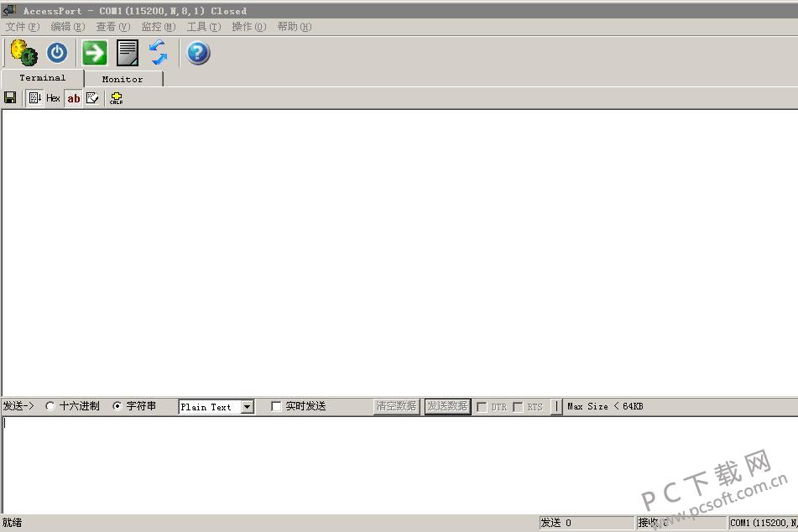Click the 就绪 status text
Screen dimensions: 798x532
[x=13, y=523]
